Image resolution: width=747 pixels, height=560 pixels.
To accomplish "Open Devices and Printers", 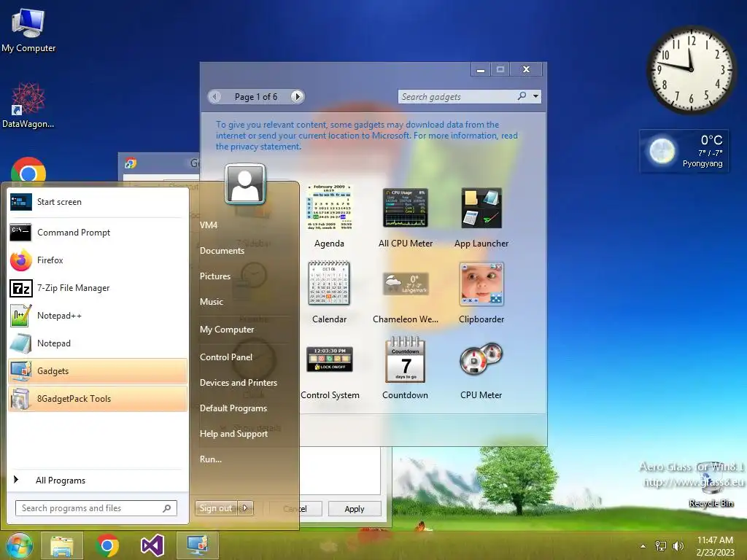I will pos(239,382).
